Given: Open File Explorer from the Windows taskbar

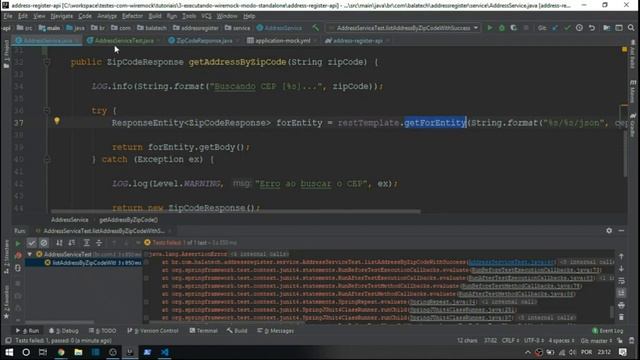Looking at the screenshot, I should tap(78, 352).
